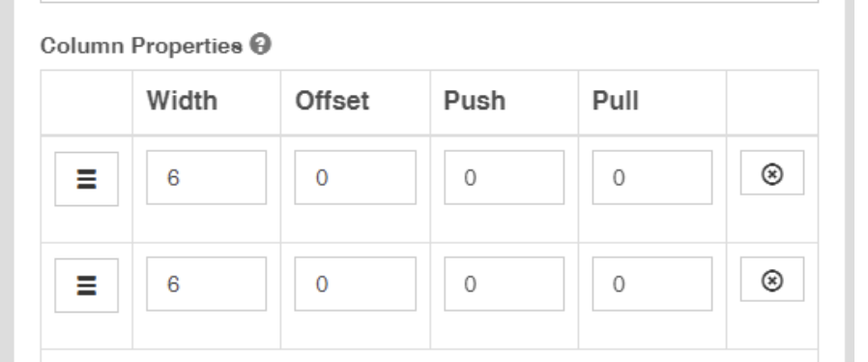The width and height of the screenshot is (868, 362).
Task: Click the first row Width field
Action: point(207,177)
